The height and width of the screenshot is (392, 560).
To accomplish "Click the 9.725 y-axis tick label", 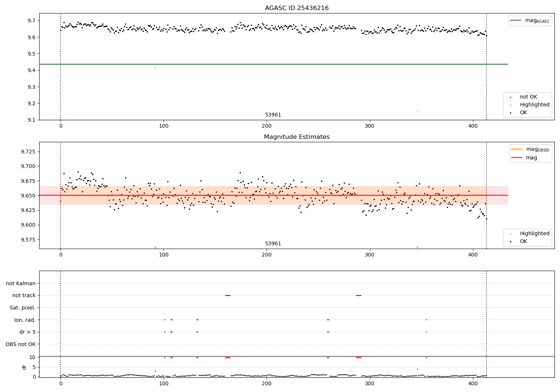I will click(x=28, y=152).
